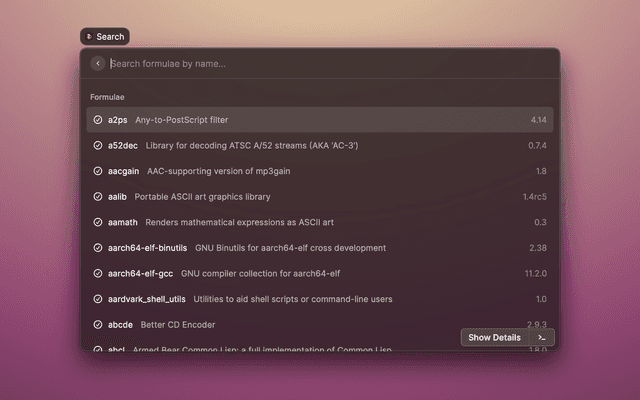Click version 0.7.4 of a52dec
This screenshot has width=640, height=400.
pos(537,146)
